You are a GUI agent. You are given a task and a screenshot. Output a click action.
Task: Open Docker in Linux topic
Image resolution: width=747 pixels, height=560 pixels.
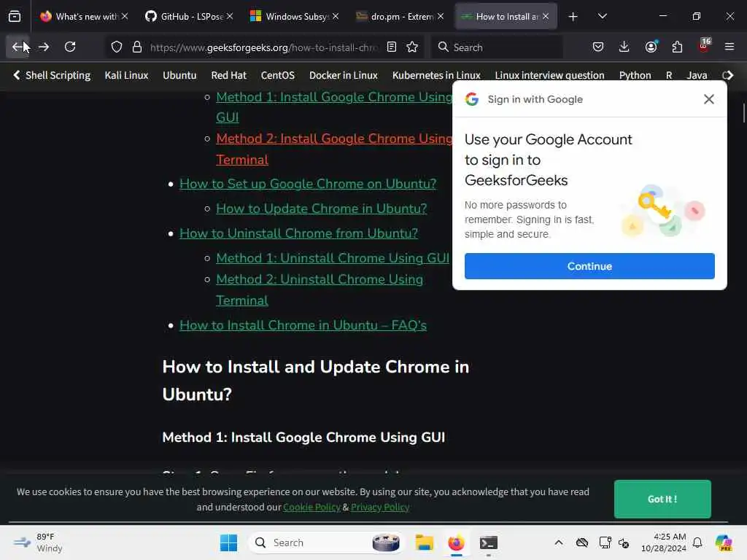pos(344,75)
